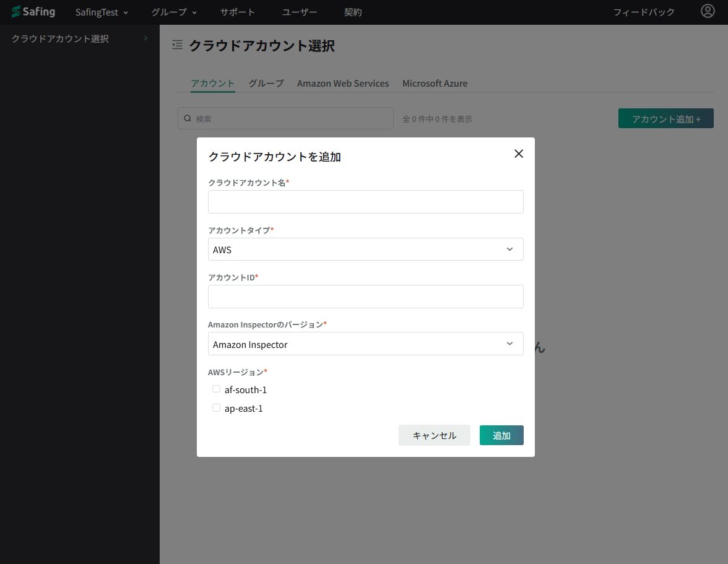
Task: Switch to the Microsoft Azure tab
Action: point(435,84)
